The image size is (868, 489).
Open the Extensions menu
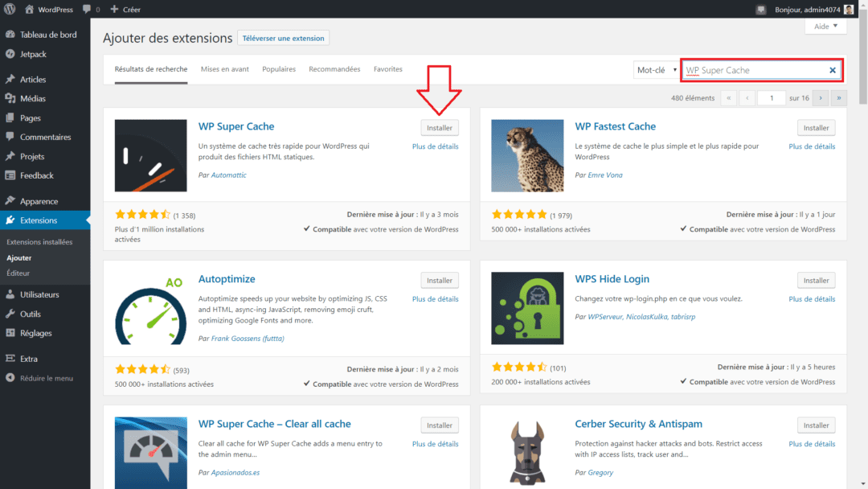pyautogui.click(x=45, y=220)
